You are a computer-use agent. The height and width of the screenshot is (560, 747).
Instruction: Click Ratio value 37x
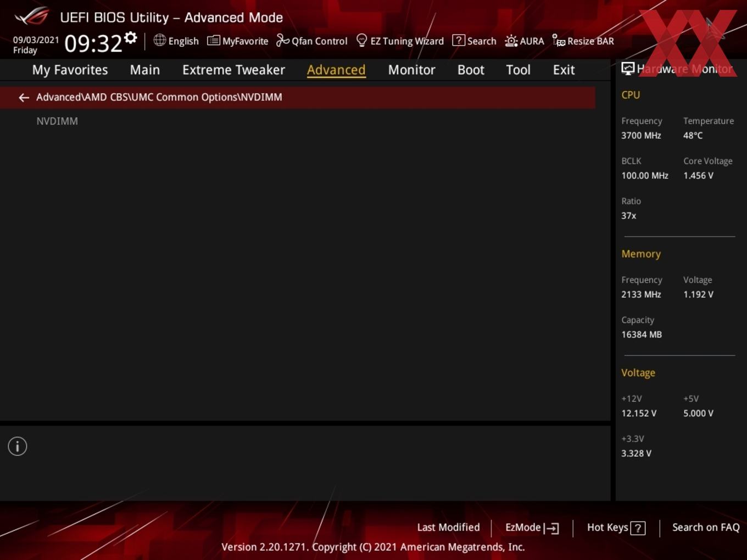coord(629,216)
